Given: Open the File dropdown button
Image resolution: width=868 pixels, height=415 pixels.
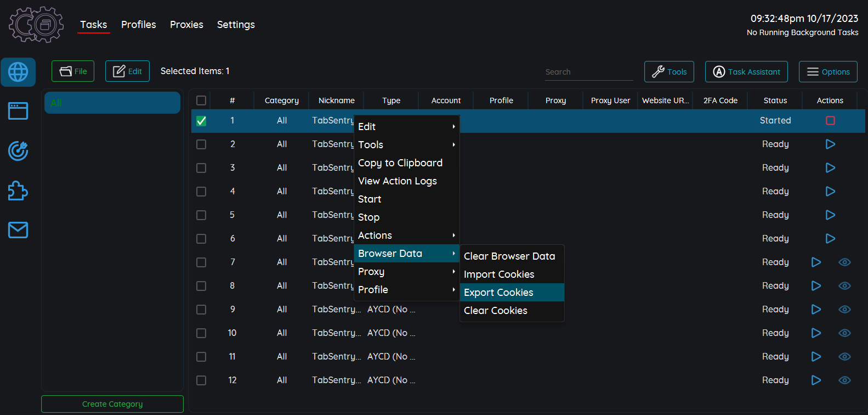Looking at the screenshot, I should (73, 71).
